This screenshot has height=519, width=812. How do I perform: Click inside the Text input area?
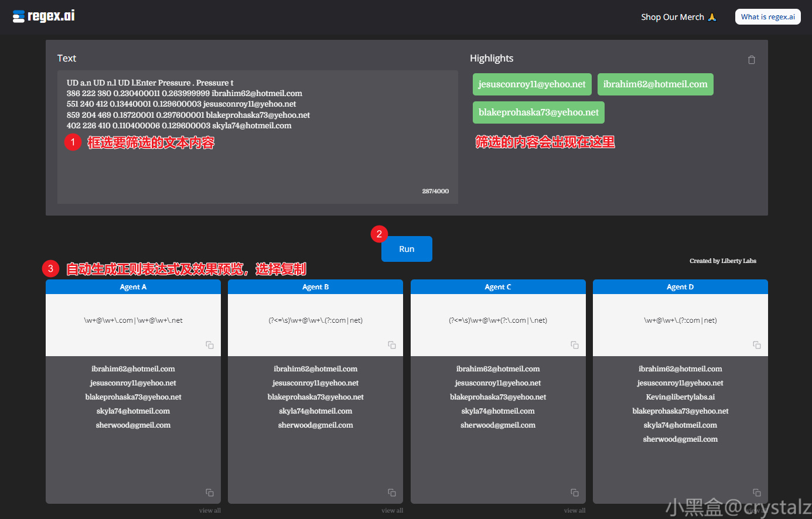click(x=258, y=137)
